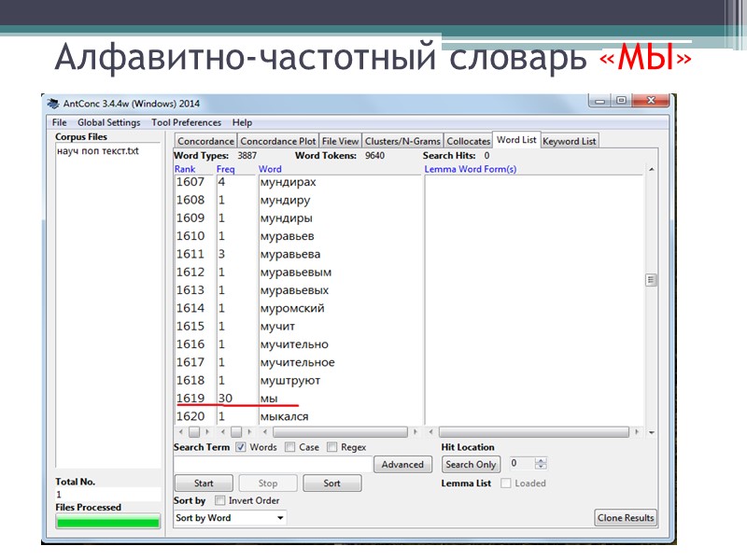Switch to the Collocates tab

[x=469, y=140]
